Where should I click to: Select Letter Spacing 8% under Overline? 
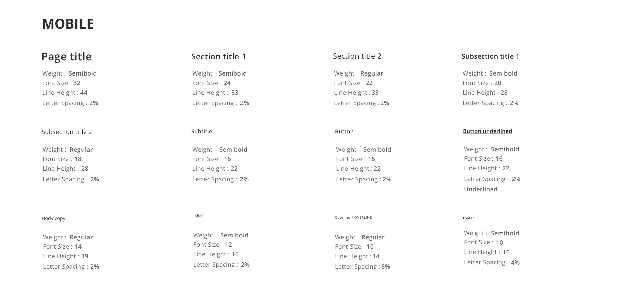[363, 267]
